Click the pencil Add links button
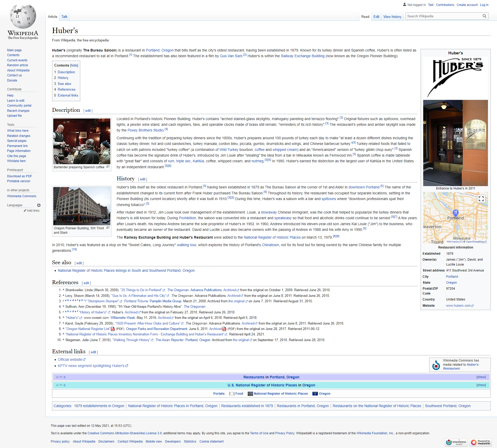This screenshot has height=448, width=497. (32, 211)
